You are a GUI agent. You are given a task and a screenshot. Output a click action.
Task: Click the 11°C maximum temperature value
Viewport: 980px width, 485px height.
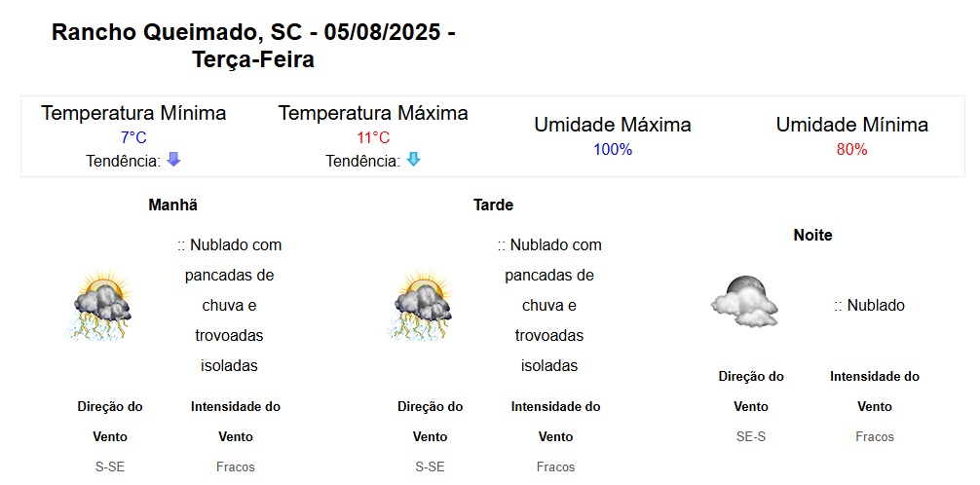[x=373, y=137]
